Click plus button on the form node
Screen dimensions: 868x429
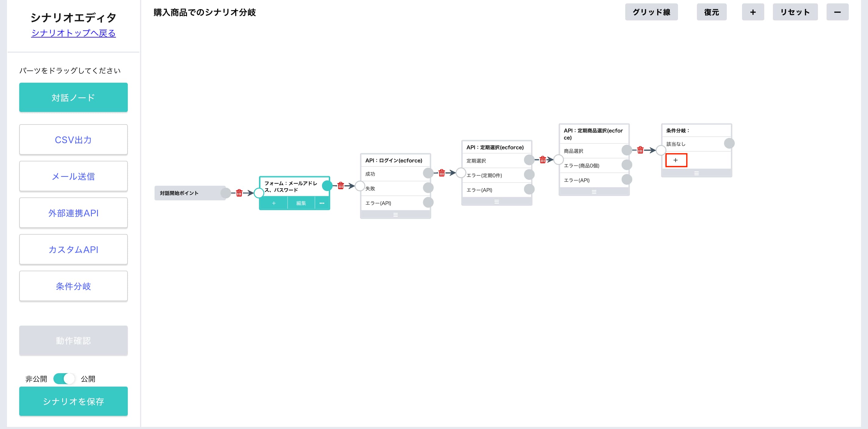click(x=274, y=203)
